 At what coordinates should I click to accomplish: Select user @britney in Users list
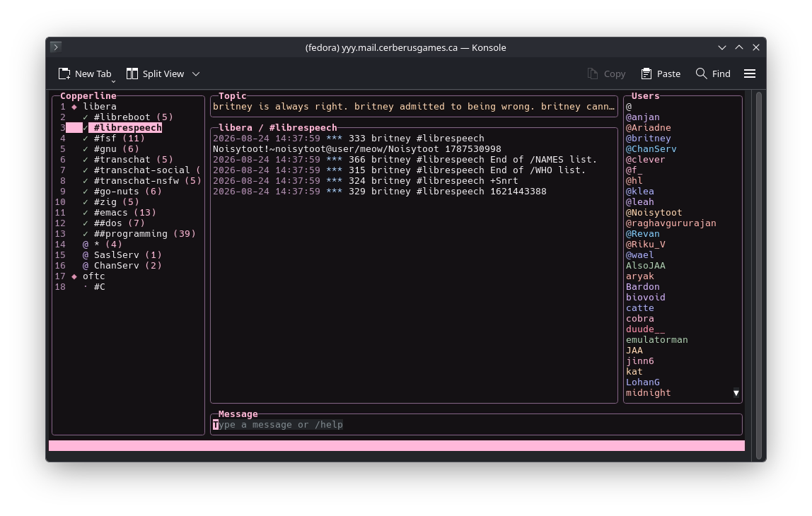tap(649, 138)
